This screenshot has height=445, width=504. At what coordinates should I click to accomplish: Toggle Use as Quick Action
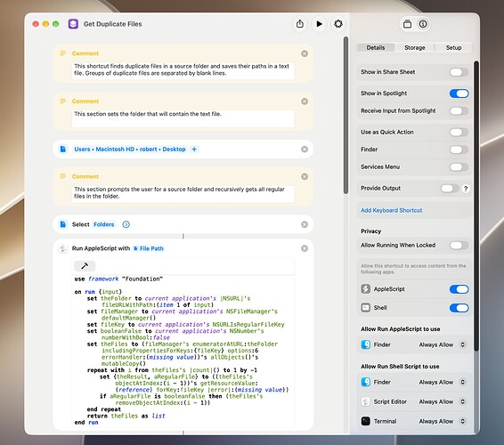[459, 132]
